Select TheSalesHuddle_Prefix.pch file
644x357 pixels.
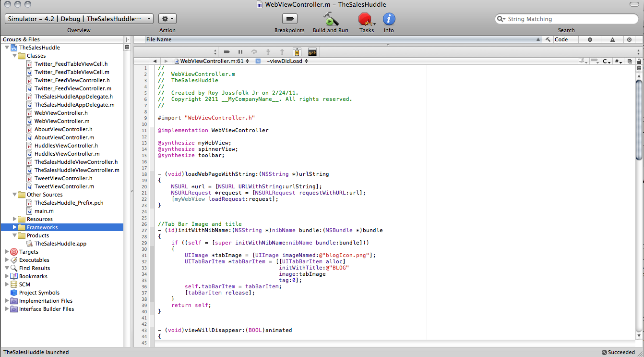[69, 203]
